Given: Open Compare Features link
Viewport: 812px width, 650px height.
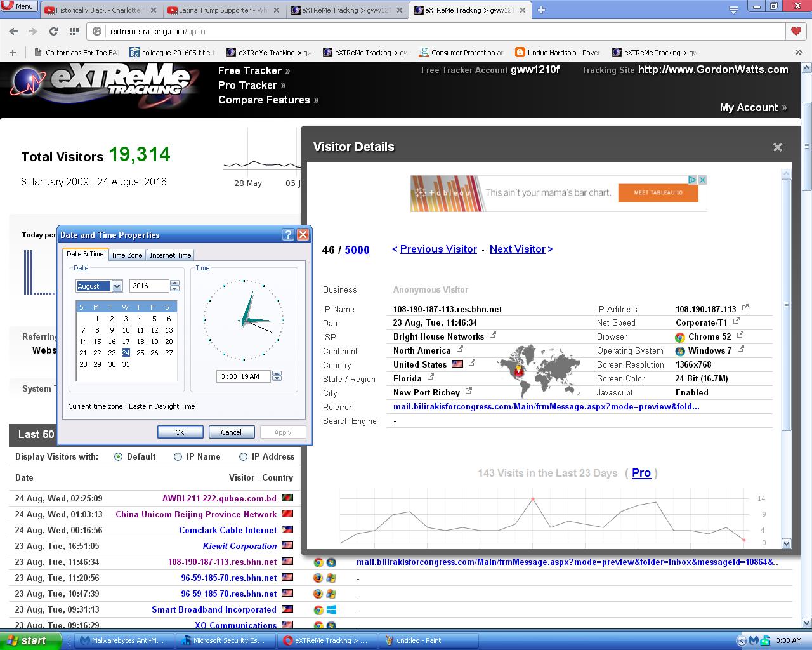Looking at the screenshot, I should pos(268,100).
